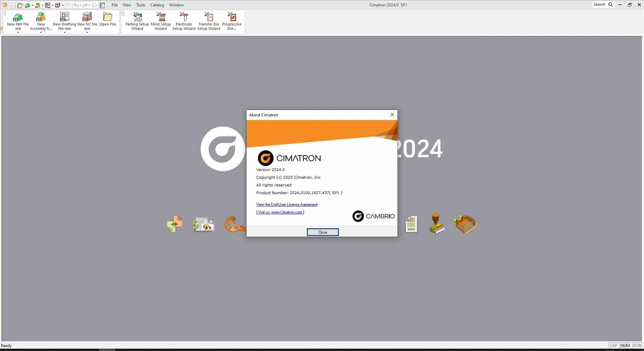Viewport: 644px width, 351px height.
Task: Create a New NC file mm
Action: [x=87, y=21]
